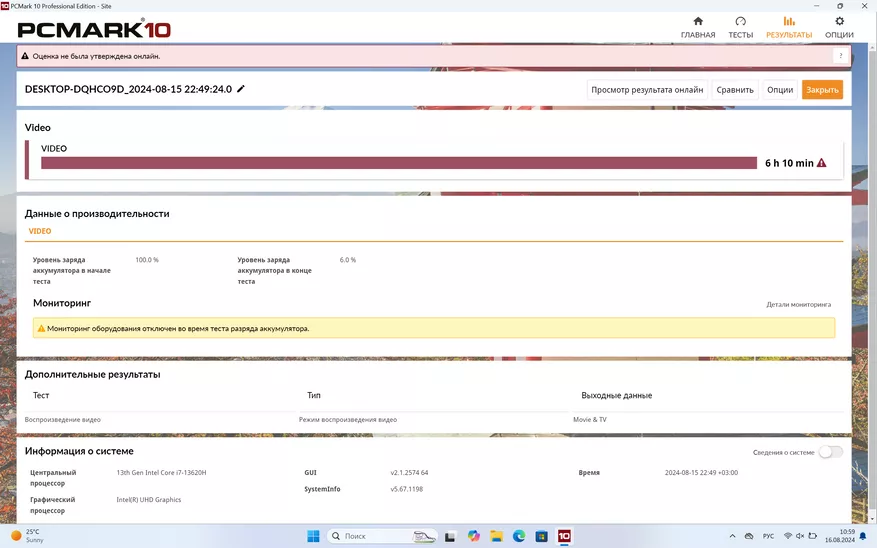The width and height of the screenshot is (877, 548).
Task: Click Intel(R) UHD Graphics value
Action: 149,500
